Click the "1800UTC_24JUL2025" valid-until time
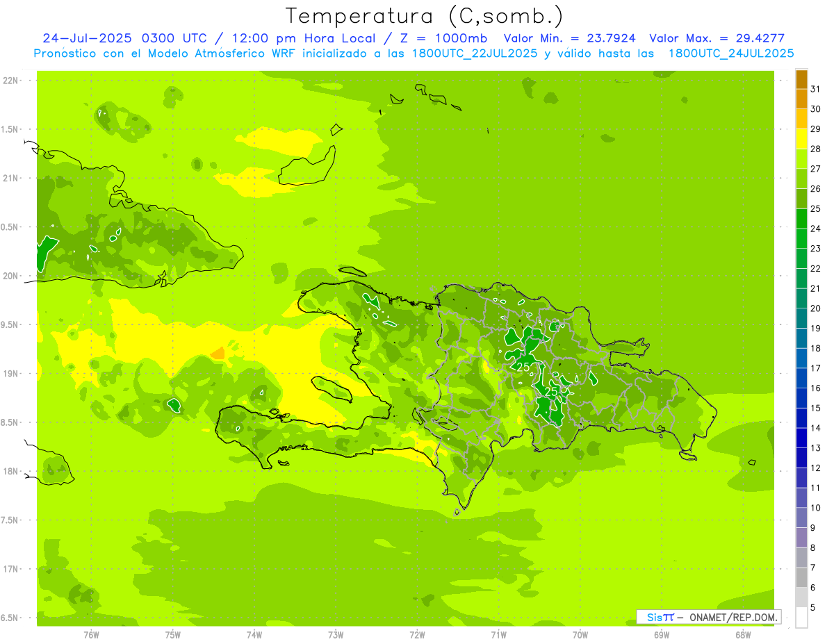834x644 pixels. 731,53
